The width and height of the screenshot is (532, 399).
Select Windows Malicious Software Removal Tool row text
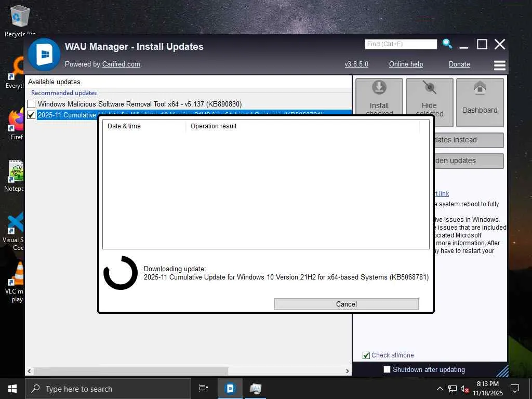pos(140,104)
